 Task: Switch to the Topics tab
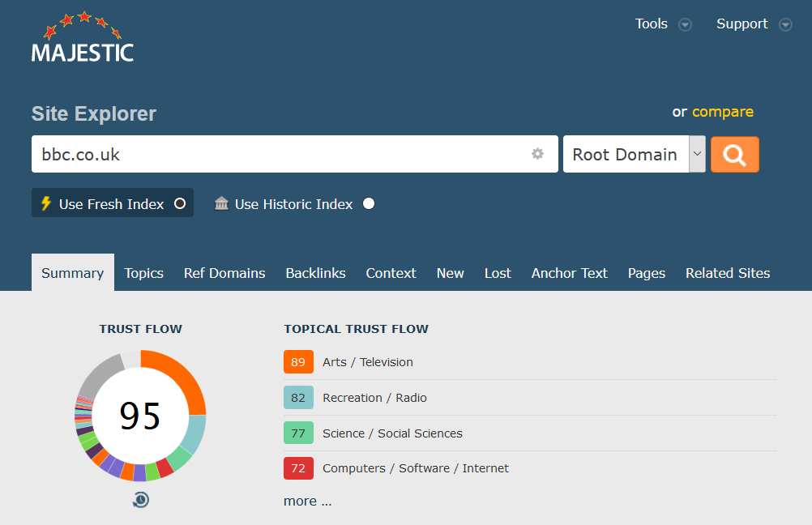pos(144,273)
